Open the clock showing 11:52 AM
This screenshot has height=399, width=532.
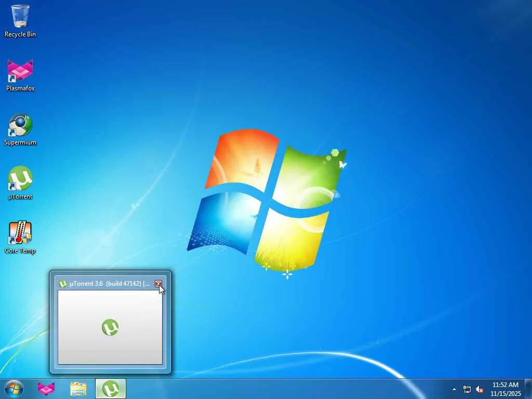coord(506,389)
